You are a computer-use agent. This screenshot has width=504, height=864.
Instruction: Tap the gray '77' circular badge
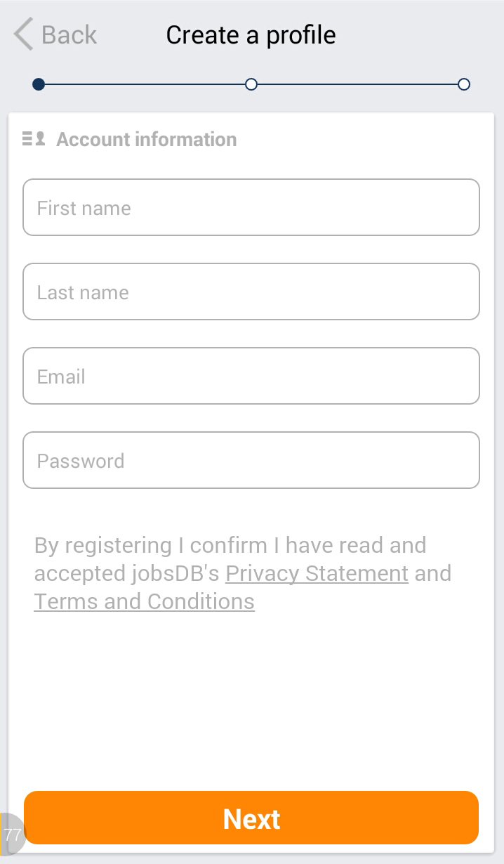[10, 834]
